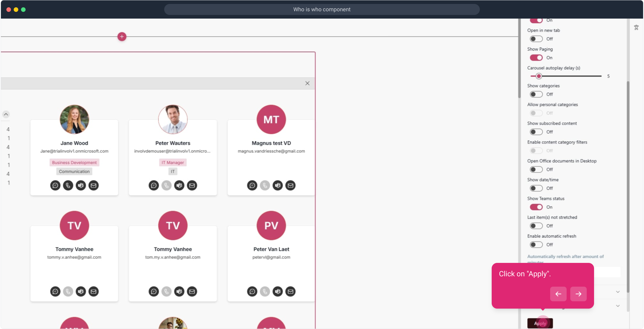Click the pink plus add-section button

pyautogui.click(x=122, y=37)
